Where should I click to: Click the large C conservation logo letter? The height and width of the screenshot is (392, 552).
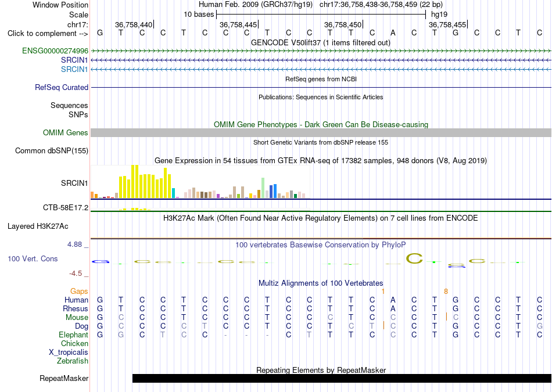click(x=414, y=258)
